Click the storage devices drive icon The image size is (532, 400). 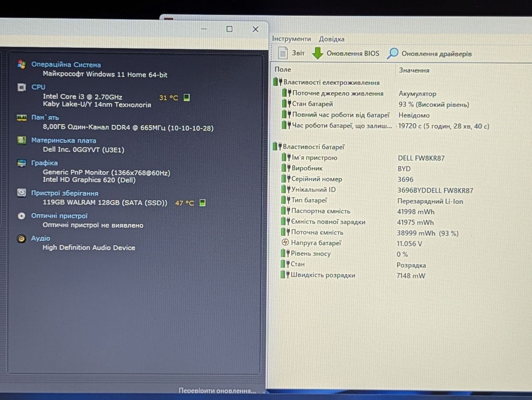click(x=22, y=193)
